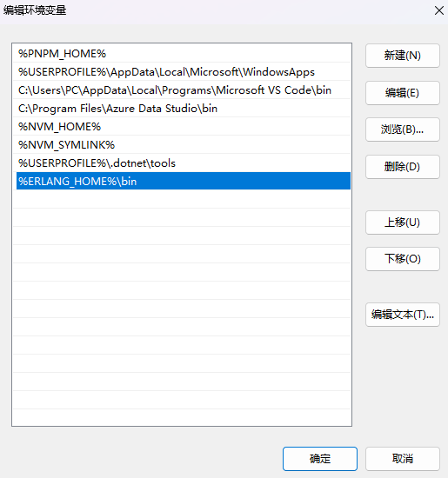
Task: Select the %PNPM_HOME% entry
Action: coord(182,54)
